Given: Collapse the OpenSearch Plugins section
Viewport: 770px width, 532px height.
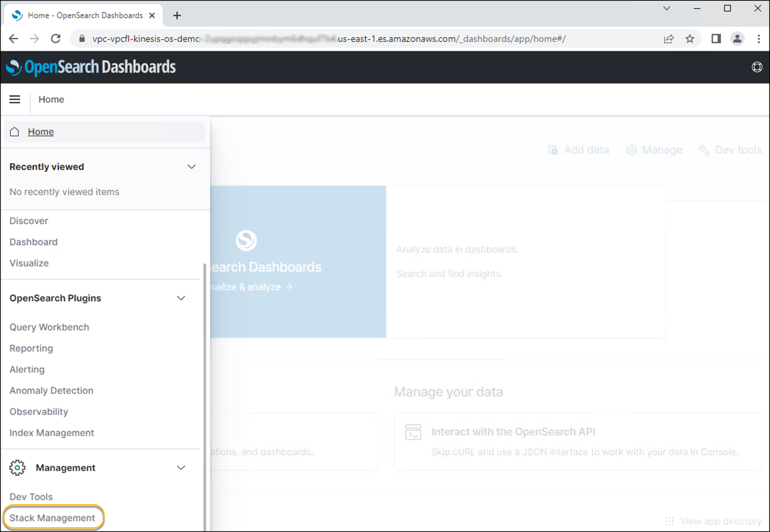Looking at the screenshot, I should tap(181, 298).
